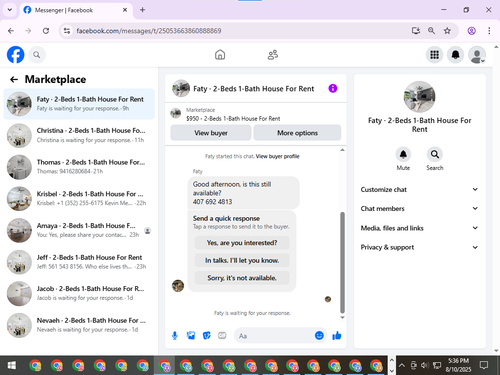Open the Facebook logo home link
500x375 pixels.
[15, 55]
